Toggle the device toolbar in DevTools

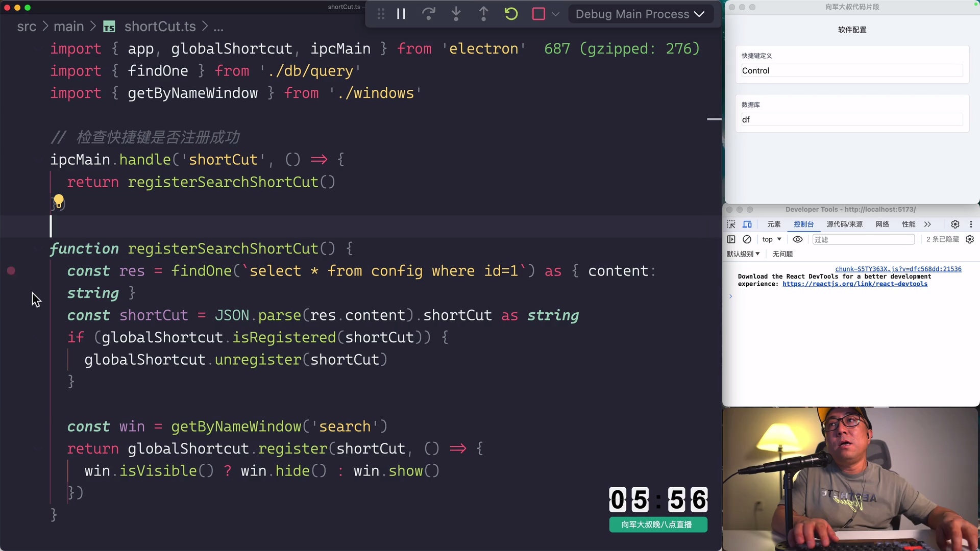point(747,224)
